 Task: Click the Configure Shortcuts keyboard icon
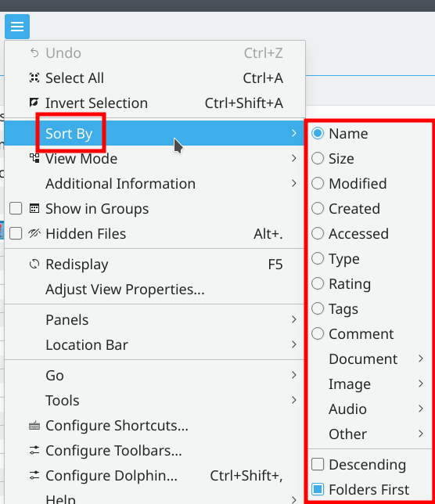pyautogui.click(x=34, y=426)
